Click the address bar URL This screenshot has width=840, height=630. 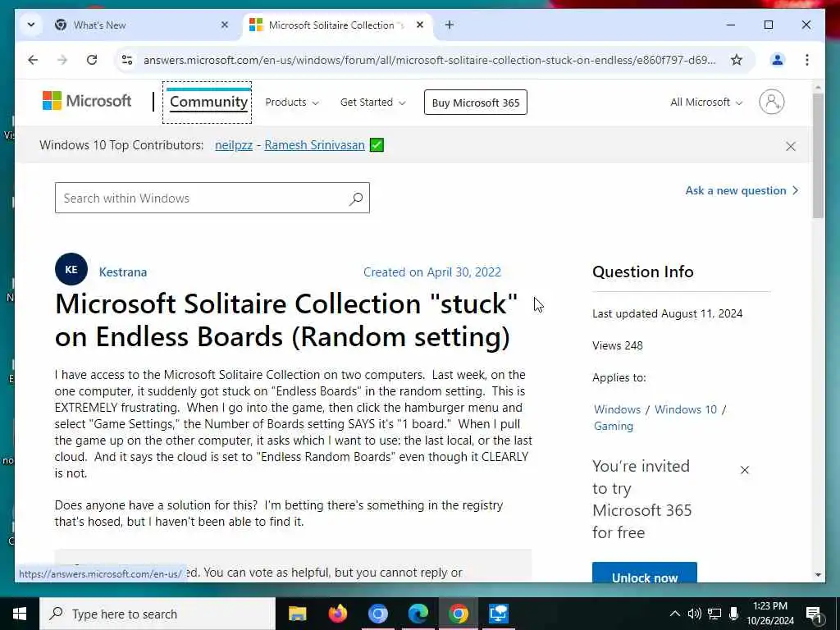(429, 60)
